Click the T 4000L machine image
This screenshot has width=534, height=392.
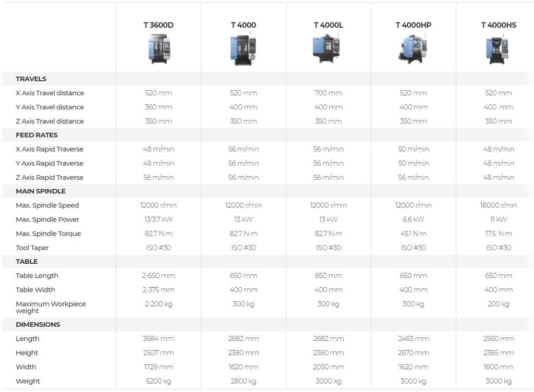(326, 48)
